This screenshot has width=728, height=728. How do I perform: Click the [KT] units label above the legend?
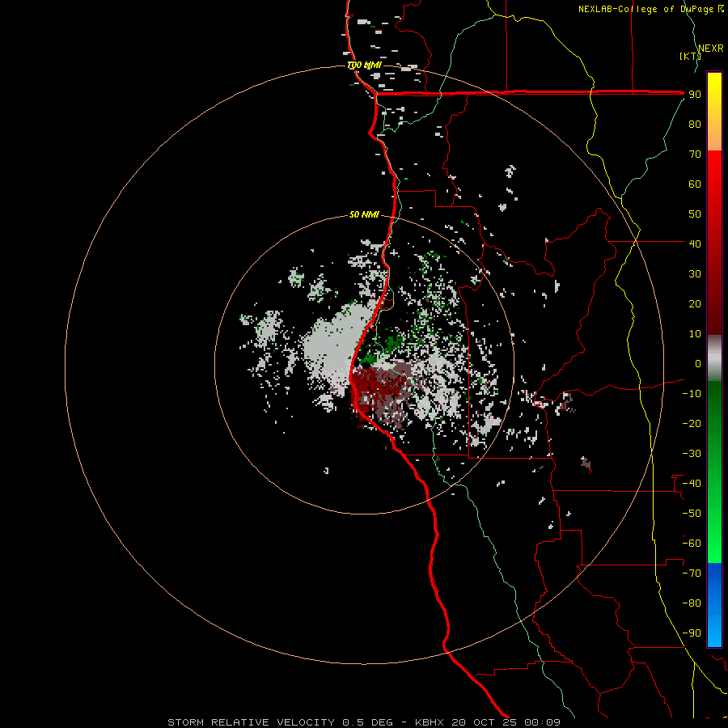[690, 56]
